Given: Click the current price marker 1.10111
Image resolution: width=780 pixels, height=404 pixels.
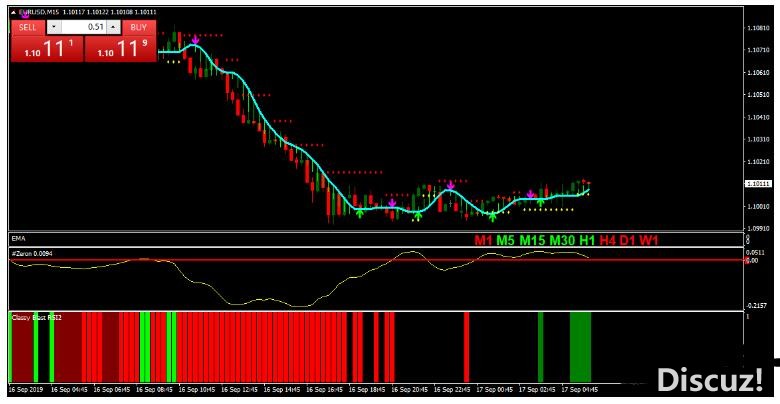Looking at the screenshot, I should [x=758, y=184].
